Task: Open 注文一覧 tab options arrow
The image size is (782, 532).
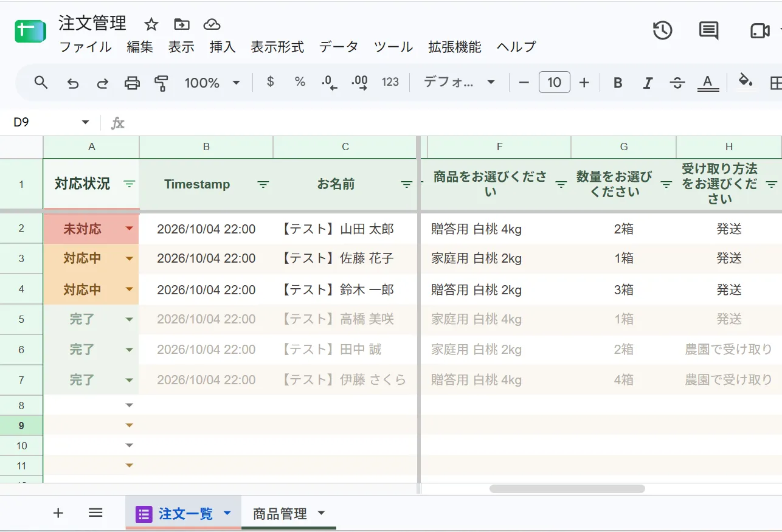Action: (227, 513)
